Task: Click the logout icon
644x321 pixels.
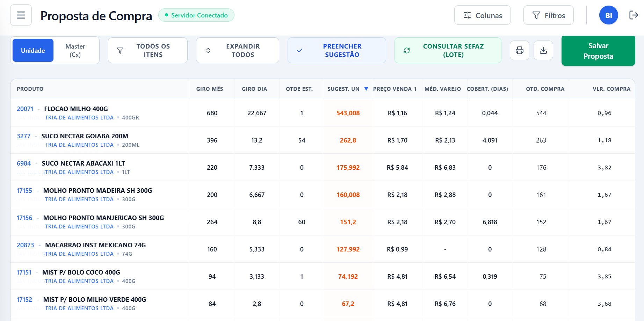Action: pyautogui.click(x=634, y=15)
